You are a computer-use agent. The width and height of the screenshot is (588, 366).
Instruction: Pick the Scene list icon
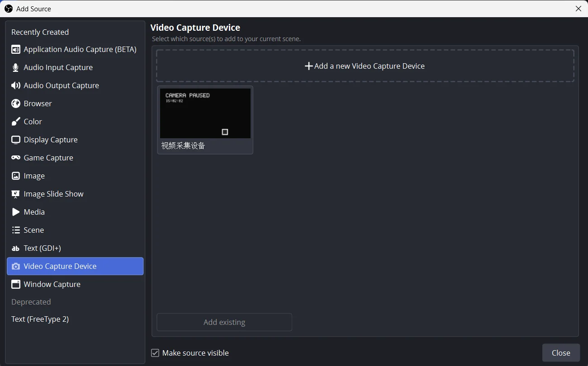(x=16, y=230)
